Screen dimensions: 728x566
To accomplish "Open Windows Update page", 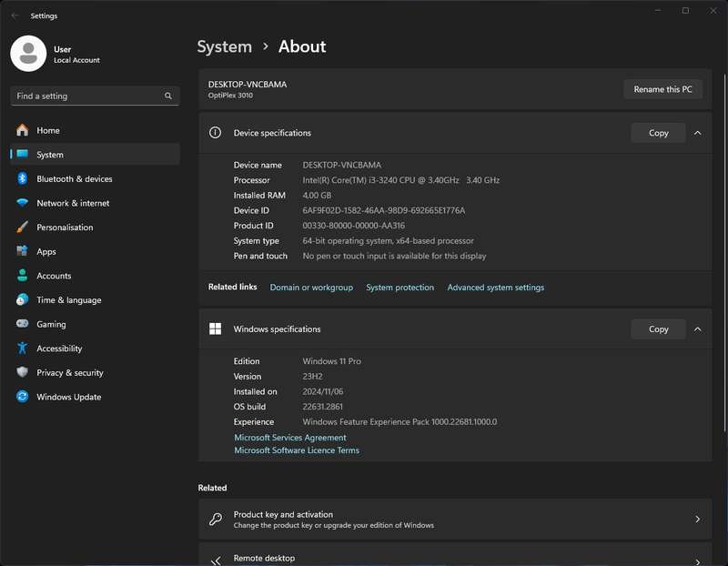I will tap(95, 396).
